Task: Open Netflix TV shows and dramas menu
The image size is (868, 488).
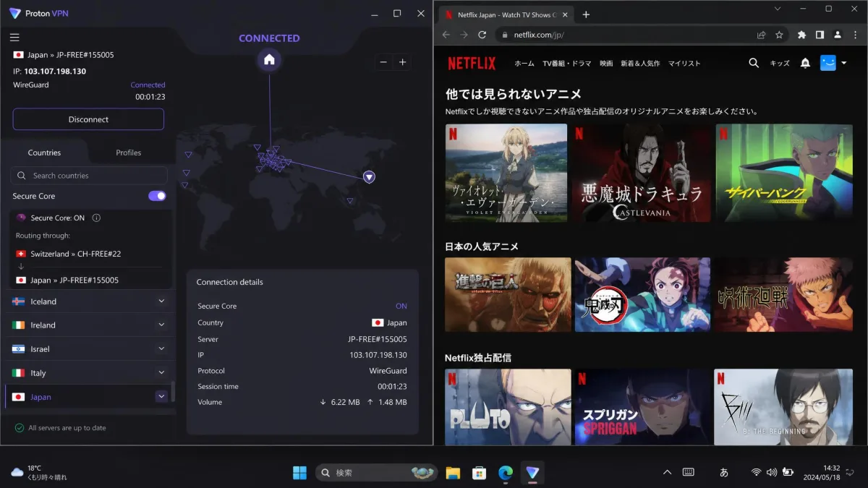Action: 567,64
